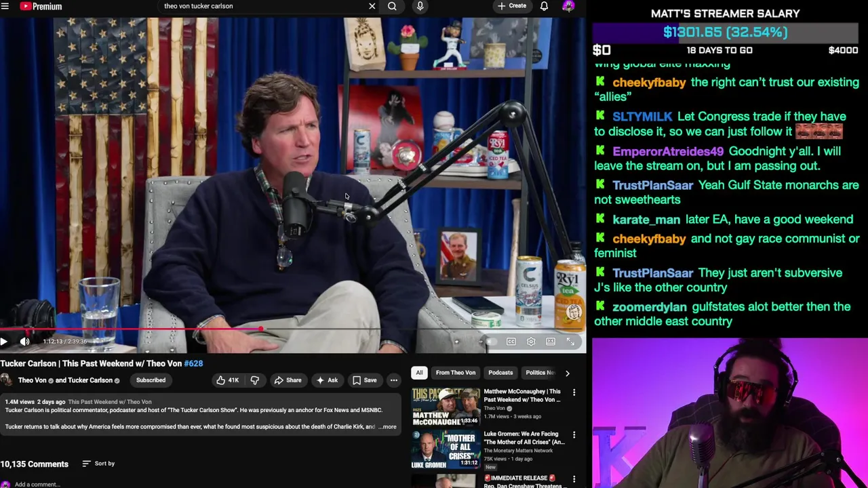Image resolution: width=868 pixels, height=488 pixels.
Task: Click The Monetary Matters Network channel name
Action: (518, 451)
